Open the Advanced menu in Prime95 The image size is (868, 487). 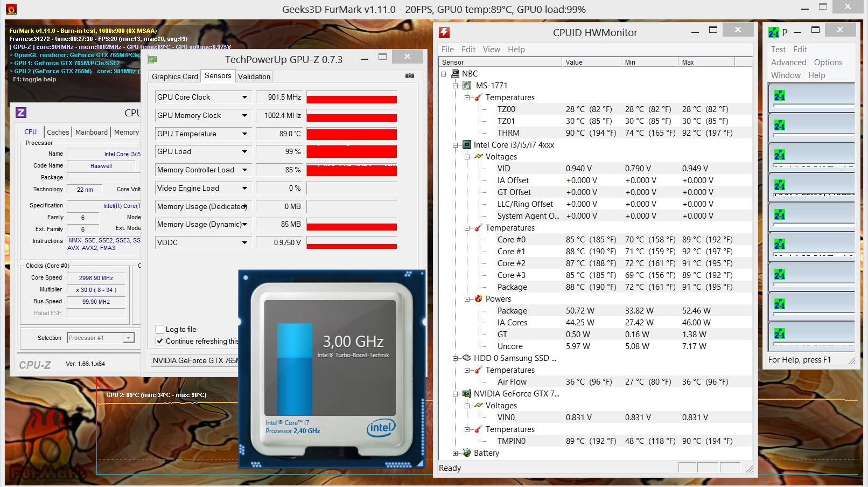(x=788, y=62)
